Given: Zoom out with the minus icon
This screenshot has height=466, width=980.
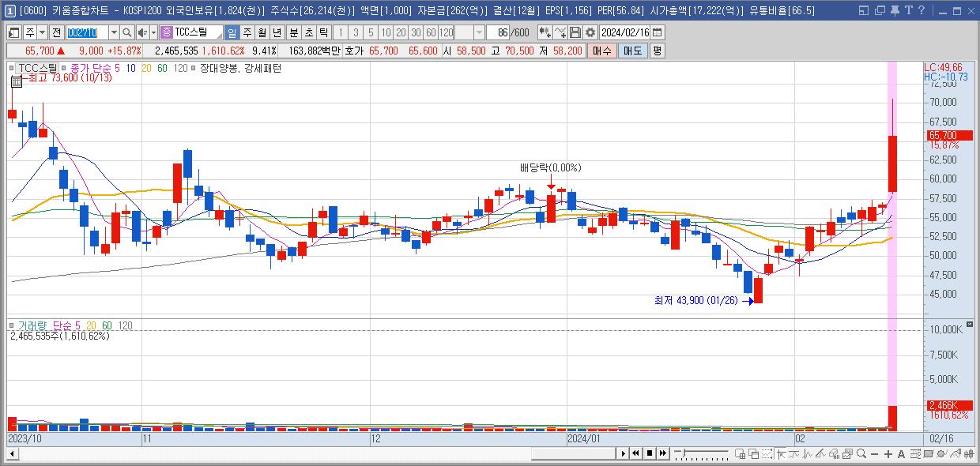Looking at the screenshot, I should coord(874,454).
